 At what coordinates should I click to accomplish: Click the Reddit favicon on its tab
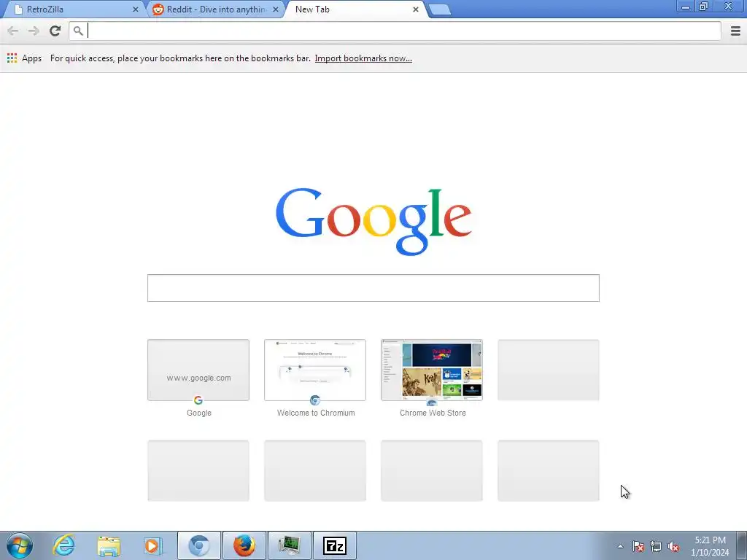pyautogui.click(x=158, y=9)
